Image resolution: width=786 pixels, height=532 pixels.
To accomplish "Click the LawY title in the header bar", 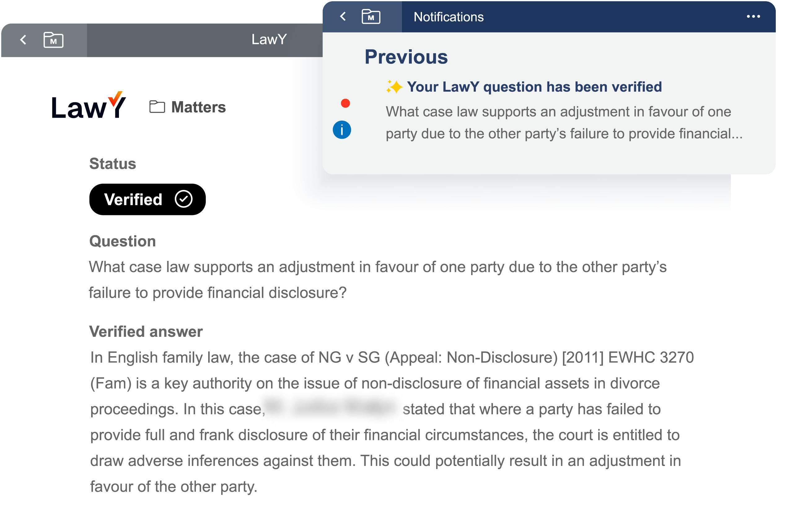I will tap(269, 40).
